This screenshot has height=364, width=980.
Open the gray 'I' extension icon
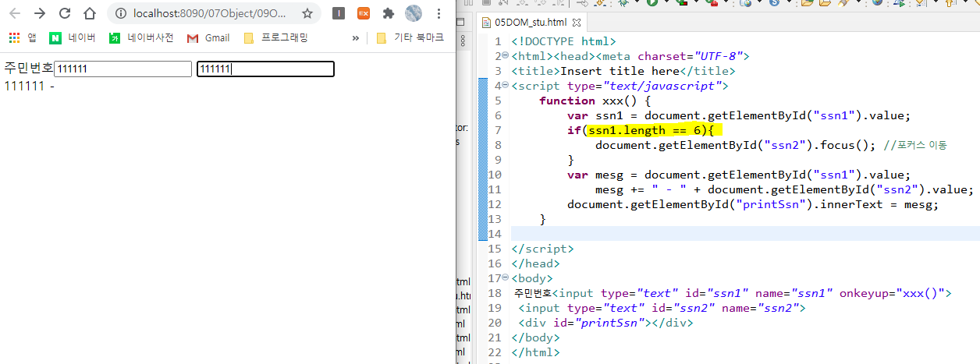coord(338,13)
